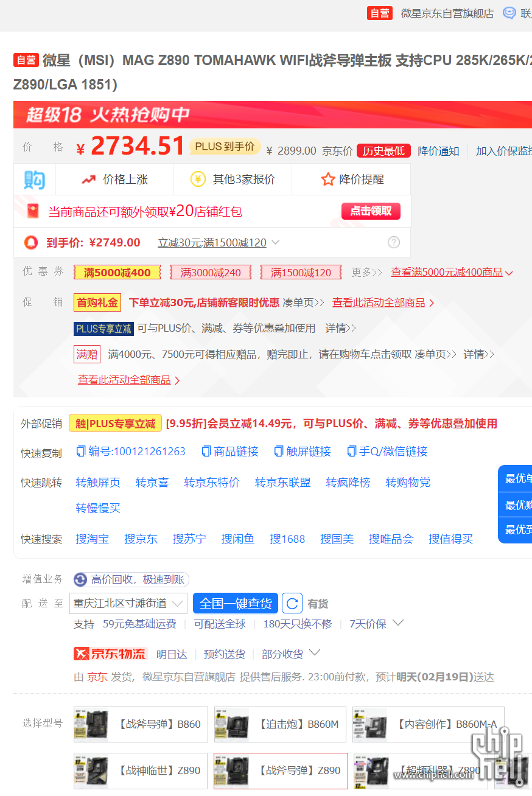Open 查看满5000元减400商品 link
This screenshot has height=796, width=532.
click(452, 273)
